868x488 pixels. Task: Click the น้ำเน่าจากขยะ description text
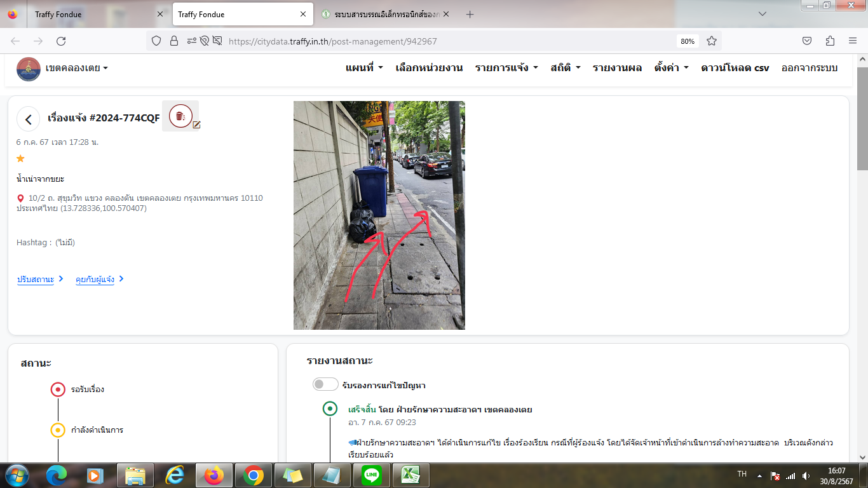pos(40,179)
